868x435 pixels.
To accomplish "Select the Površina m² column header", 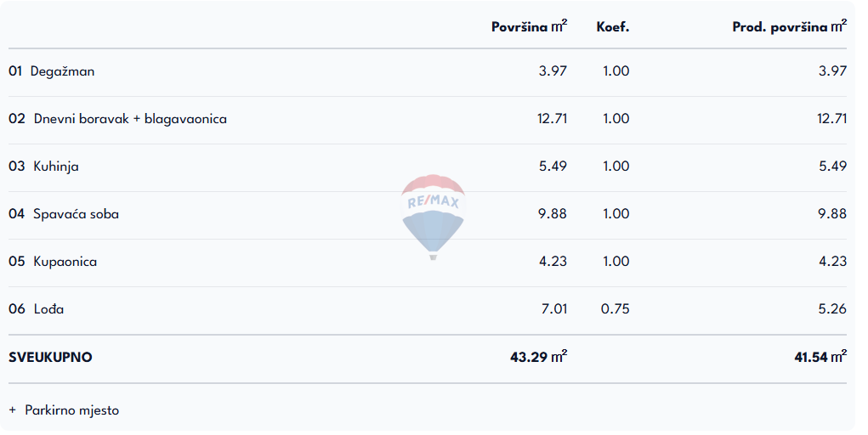I will 529,27.
